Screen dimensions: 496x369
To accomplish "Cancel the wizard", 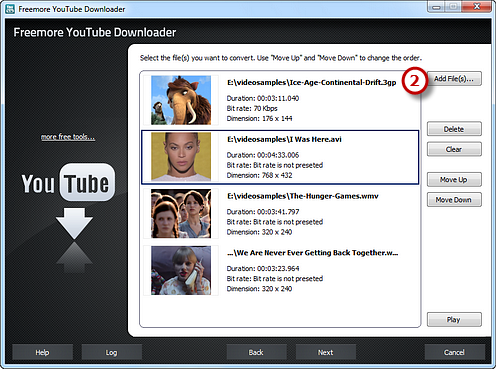I will point(454,352).
